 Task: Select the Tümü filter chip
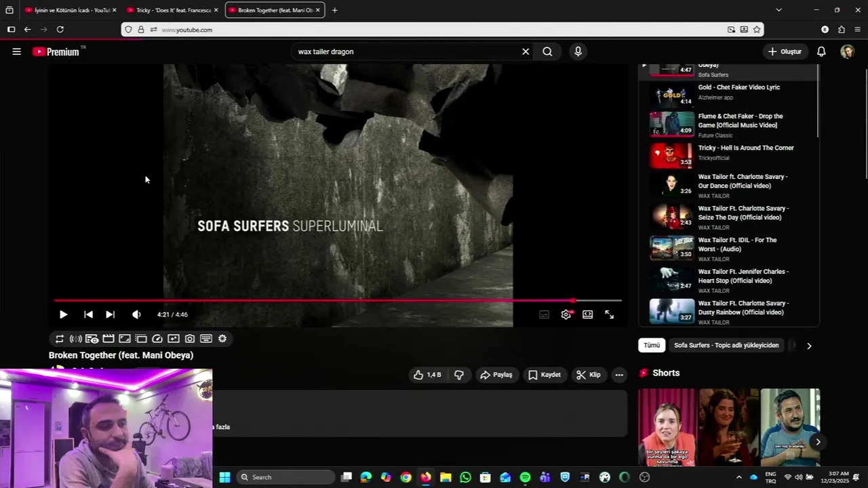coord(652,346)
